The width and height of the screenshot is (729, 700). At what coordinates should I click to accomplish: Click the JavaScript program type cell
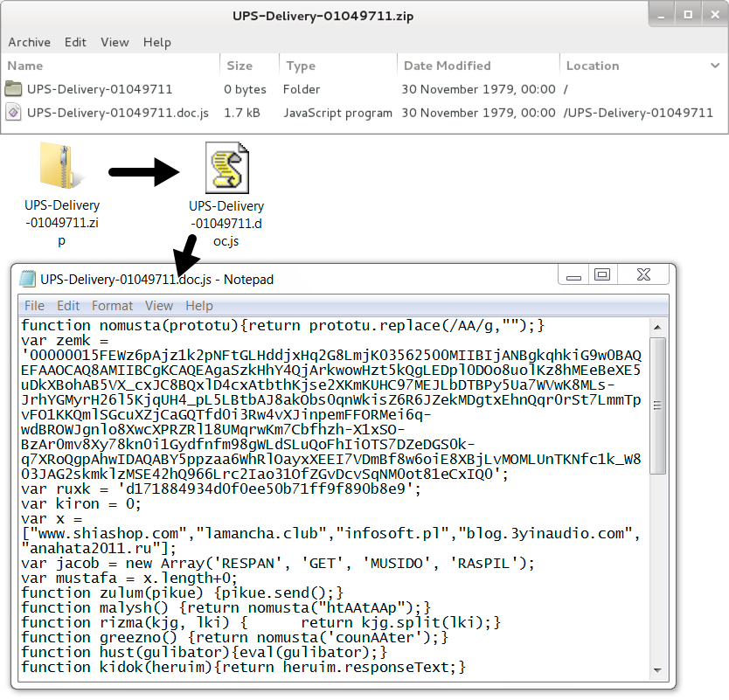click(338, 113)
